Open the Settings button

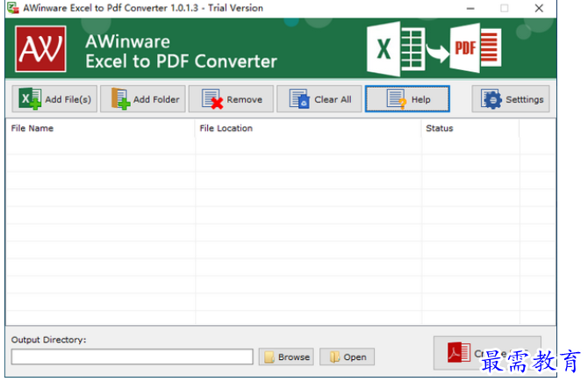click(511, 99)
